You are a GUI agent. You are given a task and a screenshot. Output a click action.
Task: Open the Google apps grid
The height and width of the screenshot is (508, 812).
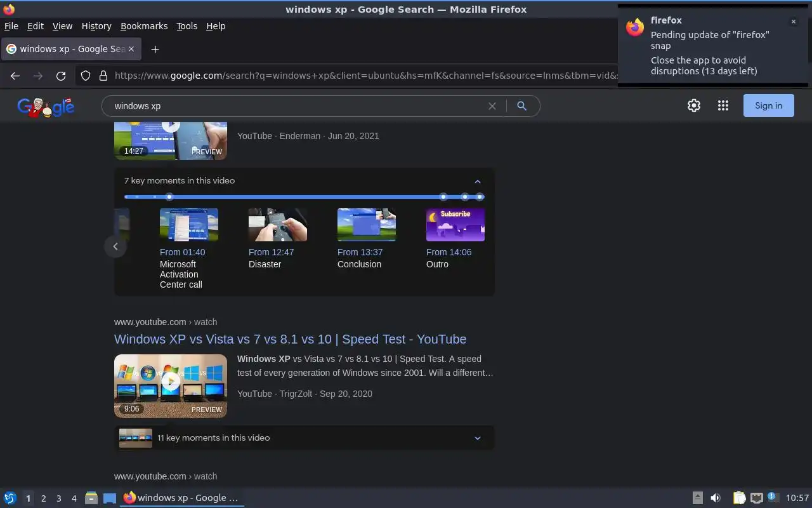(723, 105)
